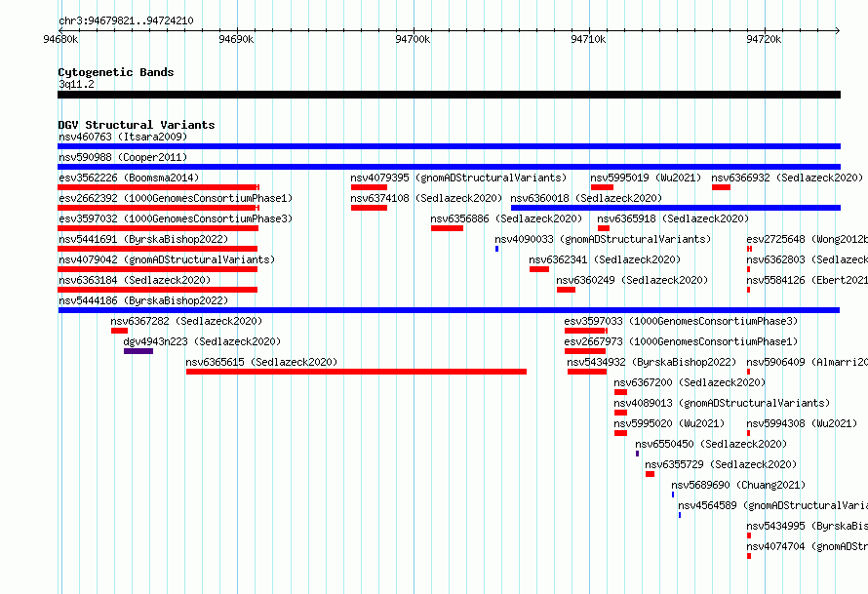The image size is (868, 594).
Task: Select the purple dgv4943n223 variant bar
Action: [x=138, y=351]
